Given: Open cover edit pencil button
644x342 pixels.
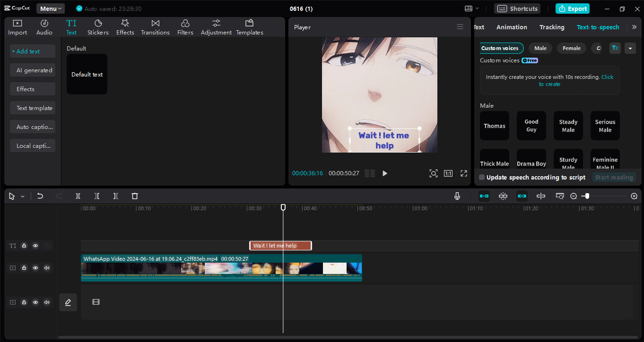Looking at the screenshot, I should coord(68,302).
